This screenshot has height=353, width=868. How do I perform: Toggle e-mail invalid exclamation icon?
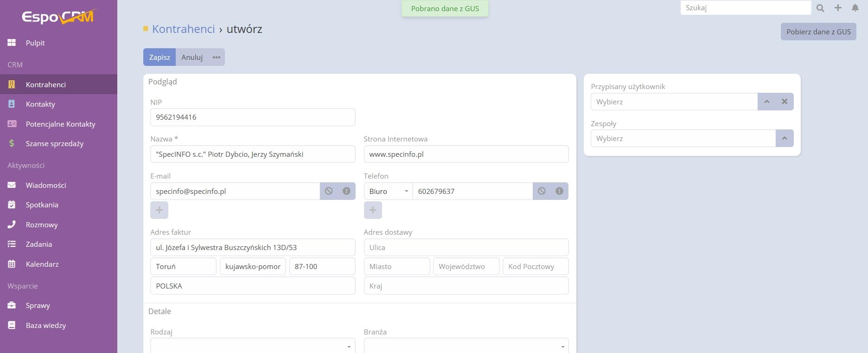346,191
